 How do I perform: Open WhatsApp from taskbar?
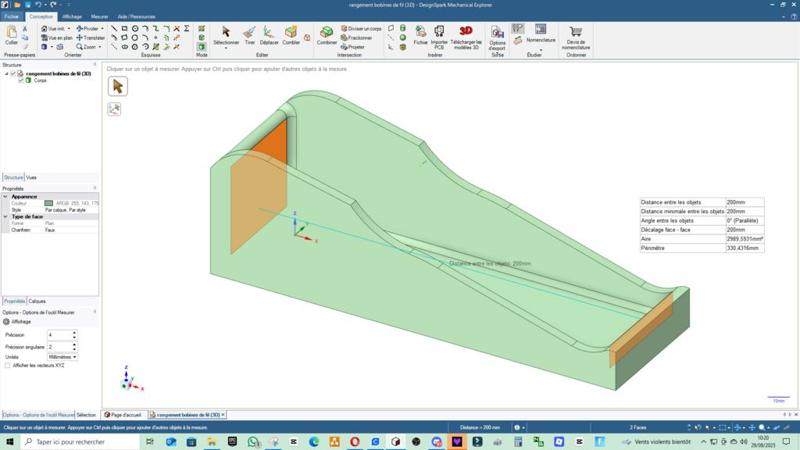tap(253, 442)
